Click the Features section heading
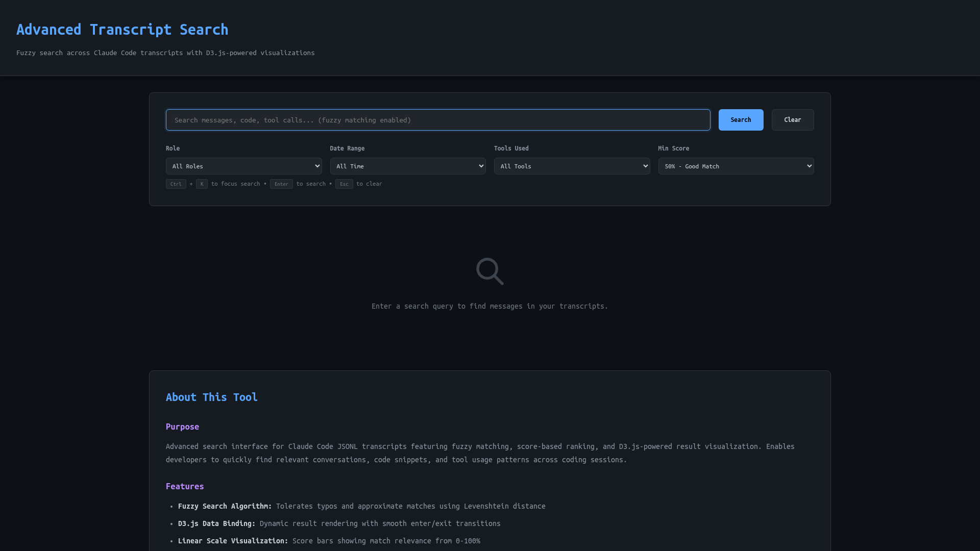The height and width of the screenshot is (551, 980). click(x=184, y=487)
